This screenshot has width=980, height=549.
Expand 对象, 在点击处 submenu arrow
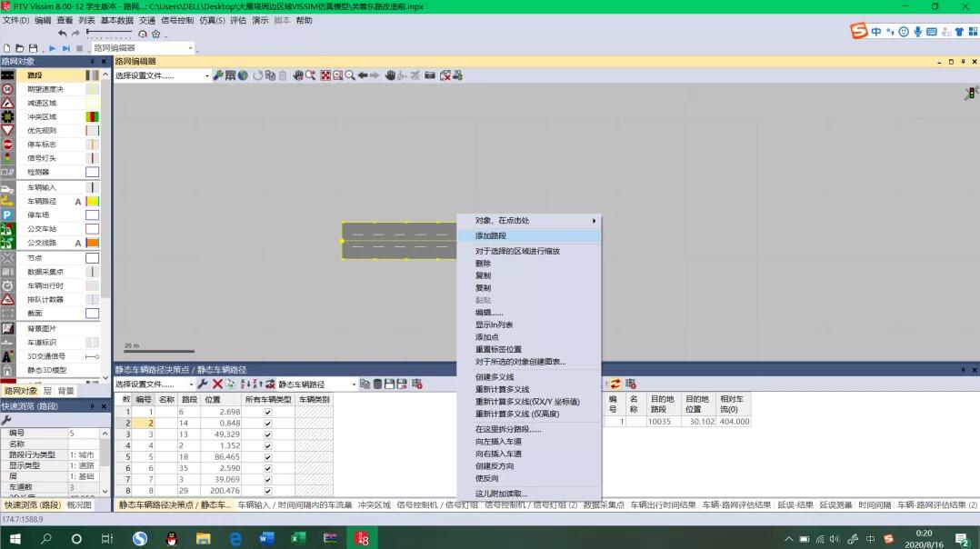click(594, 221)
